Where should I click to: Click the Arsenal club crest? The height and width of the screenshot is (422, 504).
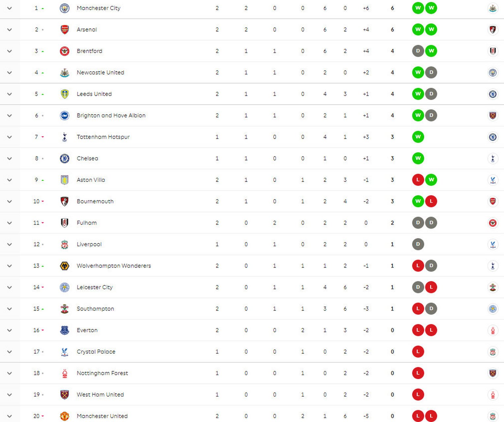[65, 30]
